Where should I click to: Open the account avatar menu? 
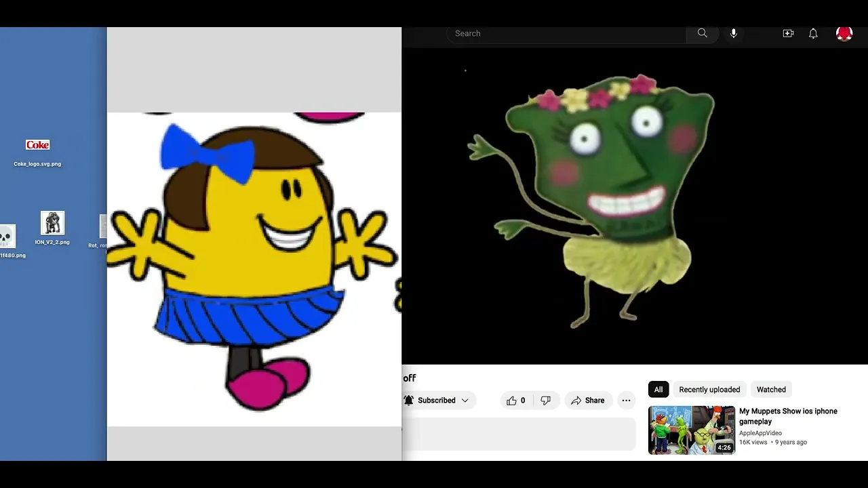(844, 33)
